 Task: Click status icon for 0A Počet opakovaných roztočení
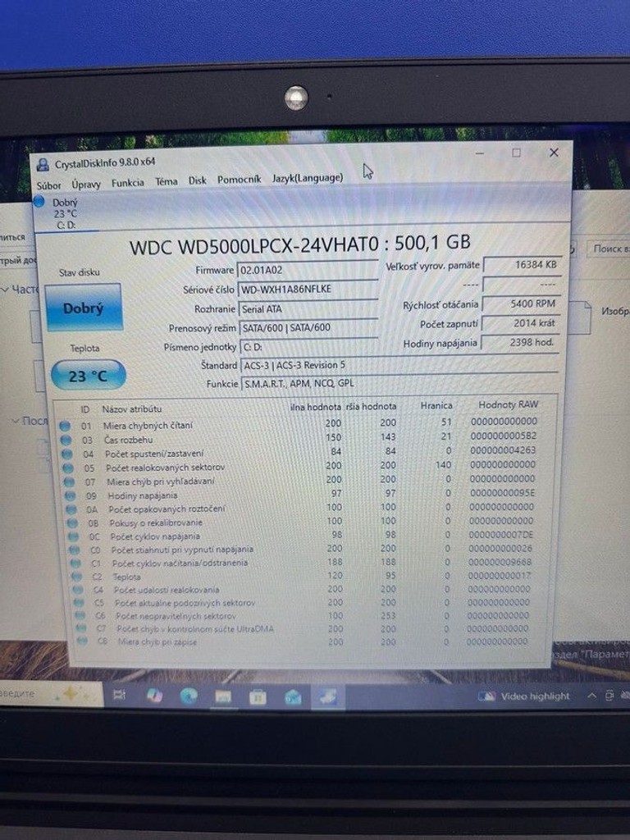coord(71,509)
